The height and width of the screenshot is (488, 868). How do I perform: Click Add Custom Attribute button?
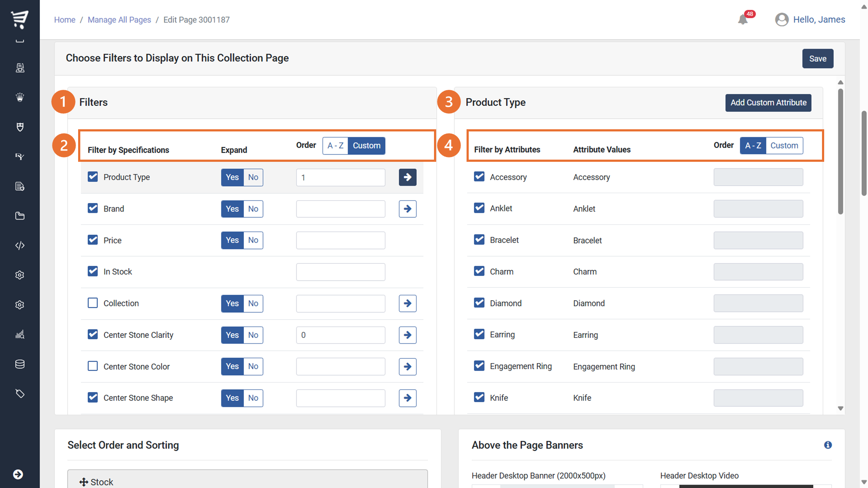(x=768, y=103)
